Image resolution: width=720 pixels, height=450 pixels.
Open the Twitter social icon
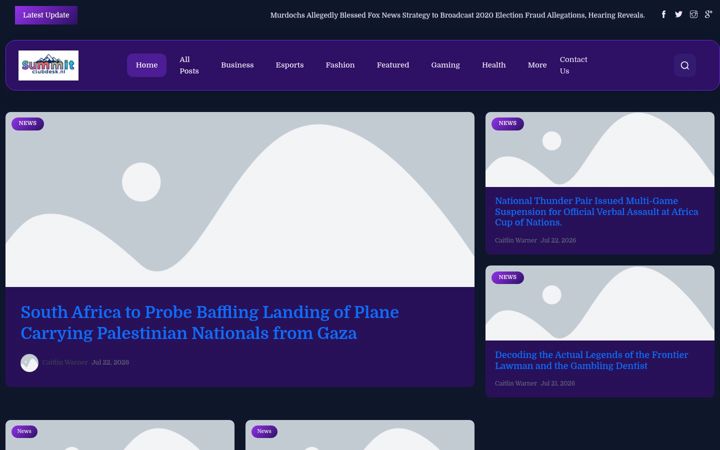679,15
